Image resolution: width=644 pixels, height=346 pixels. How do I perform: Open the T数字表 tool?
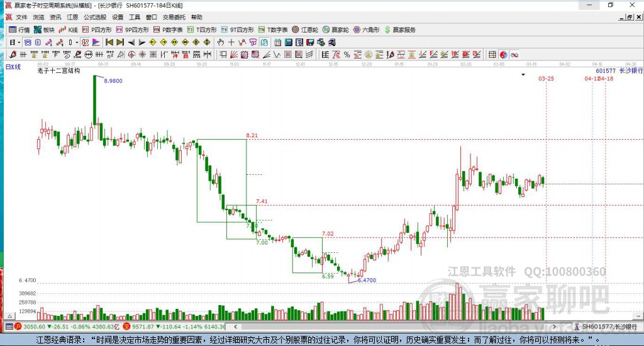[273, 30]
